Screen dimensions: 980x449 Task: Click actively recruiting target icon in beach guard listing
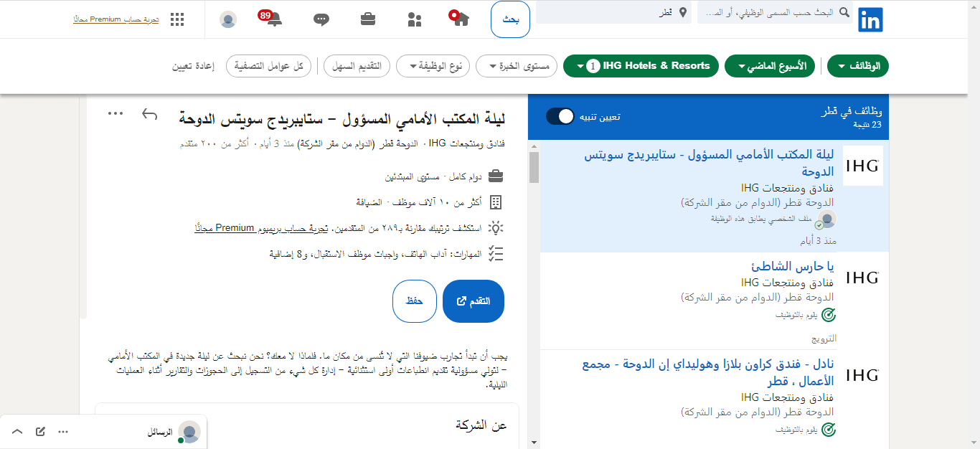pos(828,315)
